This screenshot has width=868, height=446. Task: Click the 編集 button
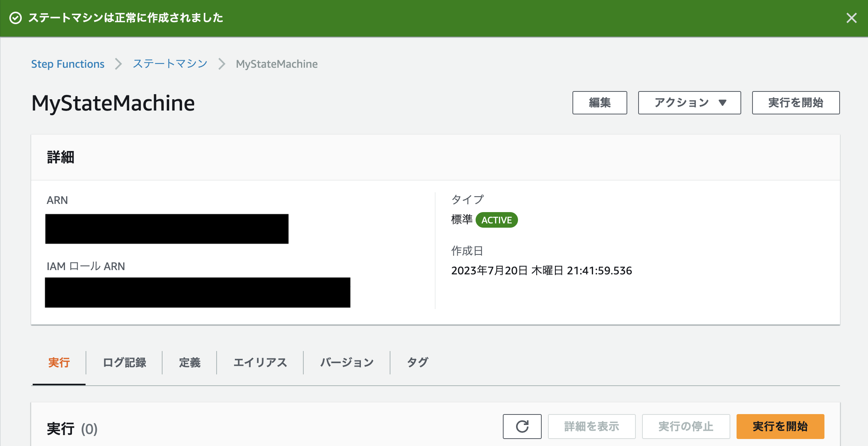599,103
